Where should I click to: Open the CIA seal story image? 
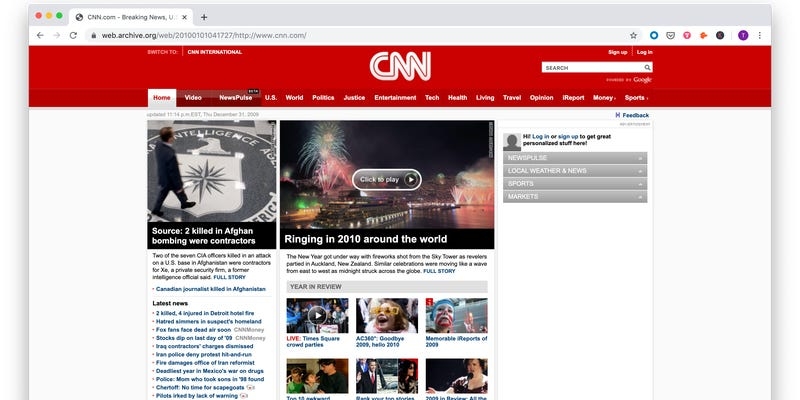[x=212, y=171]
